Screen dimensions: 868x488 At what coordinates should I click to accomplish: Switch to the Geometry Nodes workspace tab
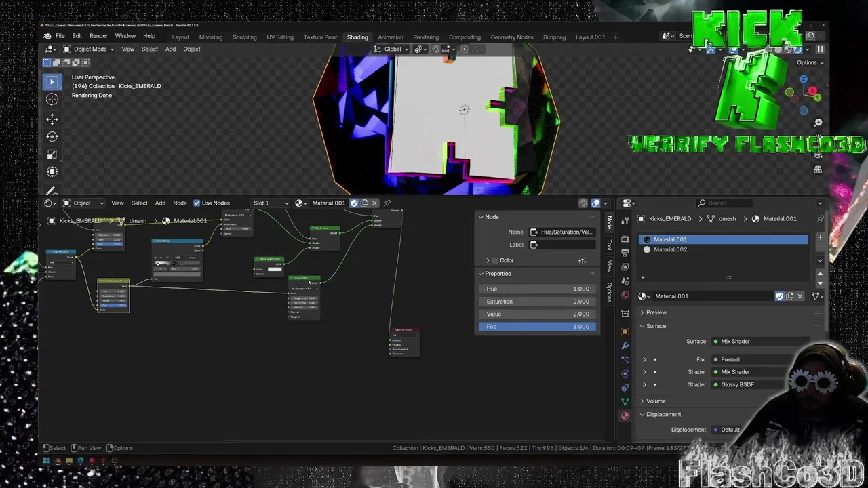point(512,37)
